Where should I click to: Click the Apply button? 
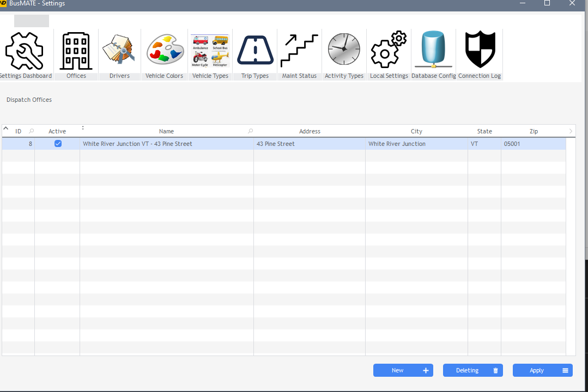tap(542, 370)
